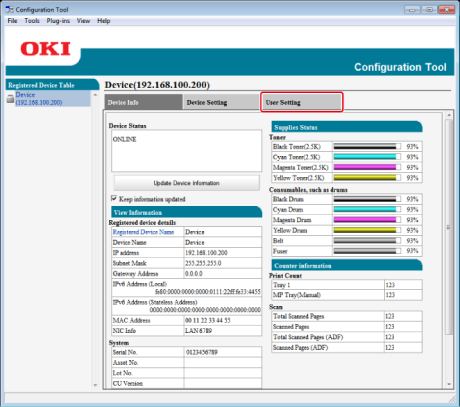The image size is (460, 407).
Task: Click the printer device icon in Registered Device Table
Action: click(x=10, y=99)
